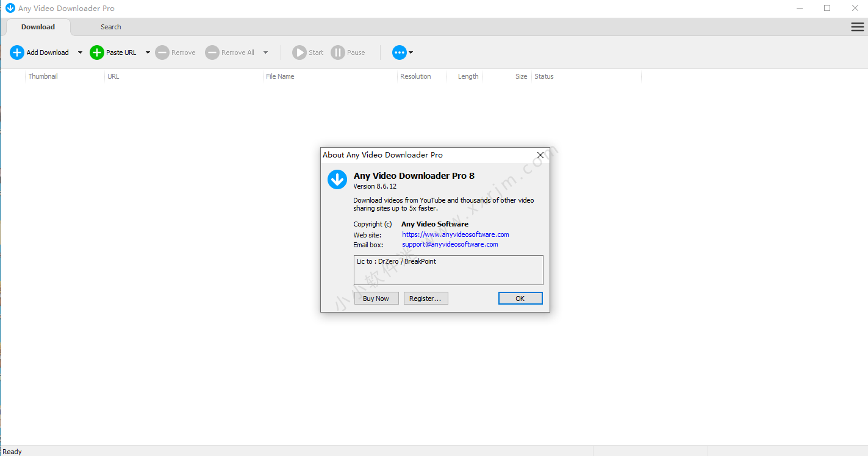The image size is (868, 456).
Task: Click the license info text box
Action: (x=448, y=270)
